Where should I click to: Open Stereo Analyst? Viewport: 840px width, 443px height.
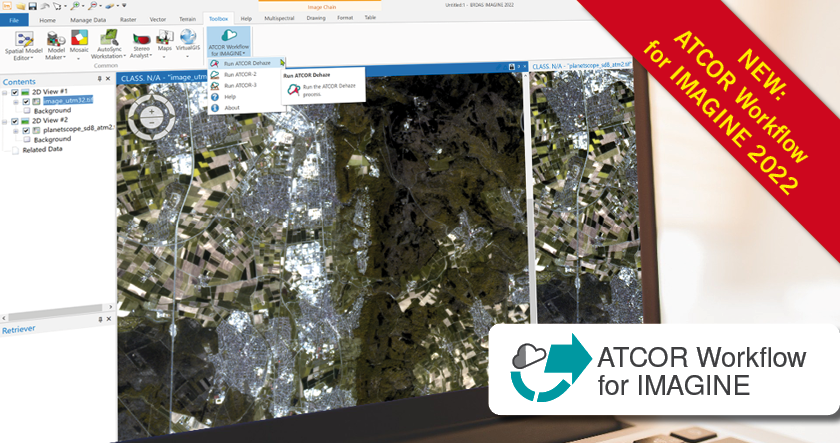tap(141, 44)
